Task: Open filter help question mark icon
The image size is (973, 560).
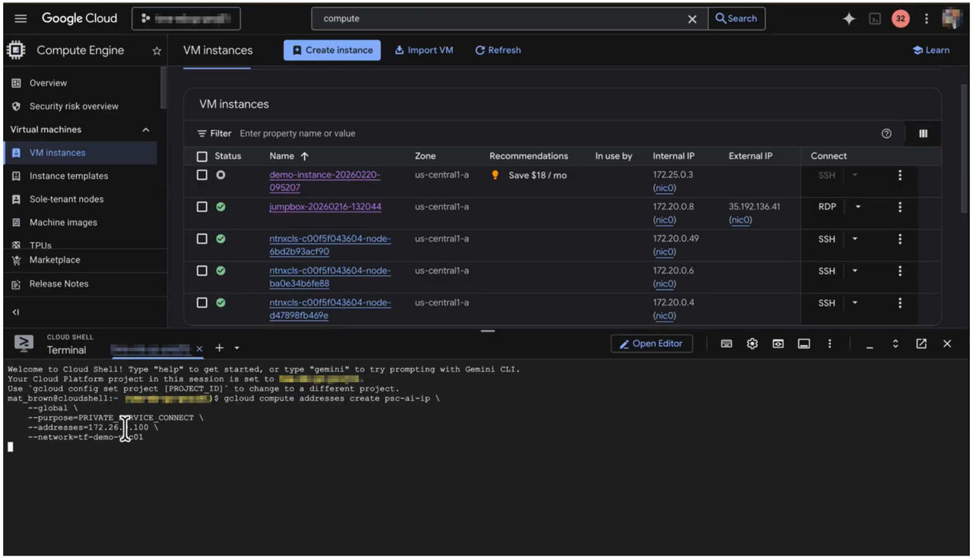Action: pos(886,134)
